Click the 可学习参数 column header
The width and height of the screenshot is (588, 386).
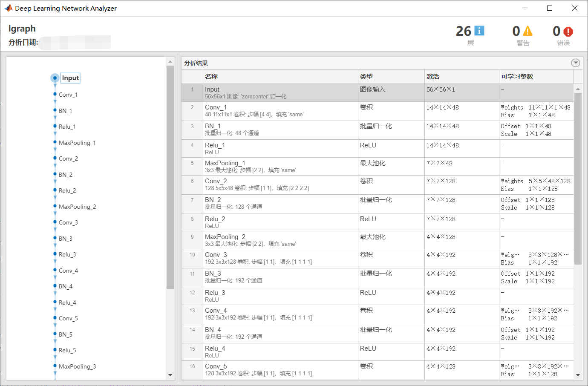point(517,77)
